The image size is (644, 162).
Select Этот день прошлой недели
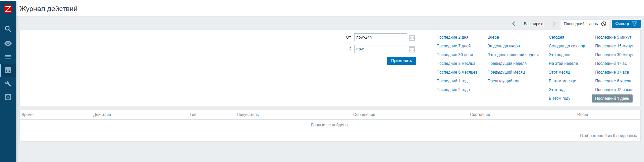pos(513,55)
